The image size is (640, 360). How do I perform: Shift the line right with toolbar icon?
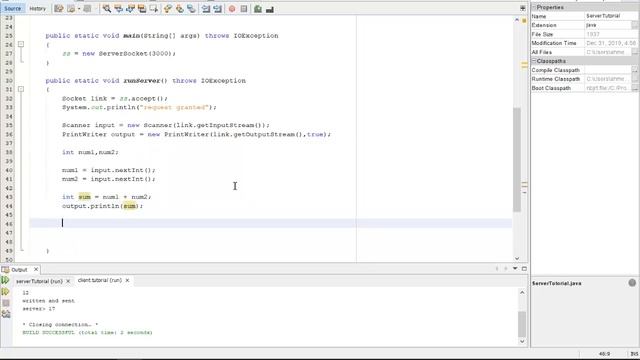[x=218, y=9]
